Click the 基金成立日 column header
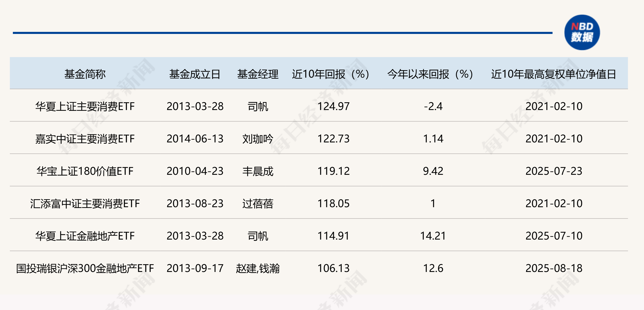 pos(195,74)
